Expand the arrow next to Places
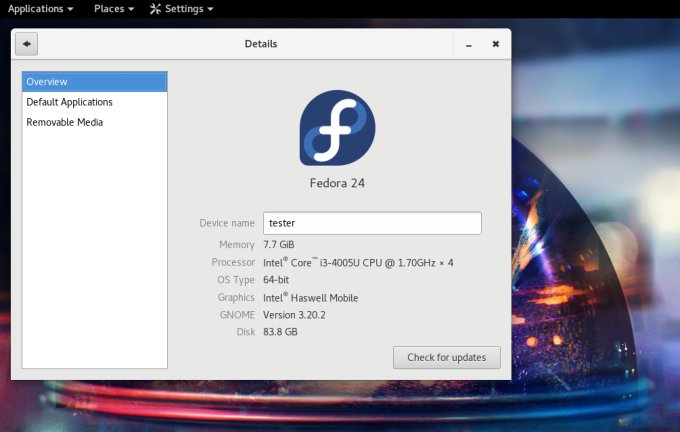680x432 pixels. tap(130, 9)
